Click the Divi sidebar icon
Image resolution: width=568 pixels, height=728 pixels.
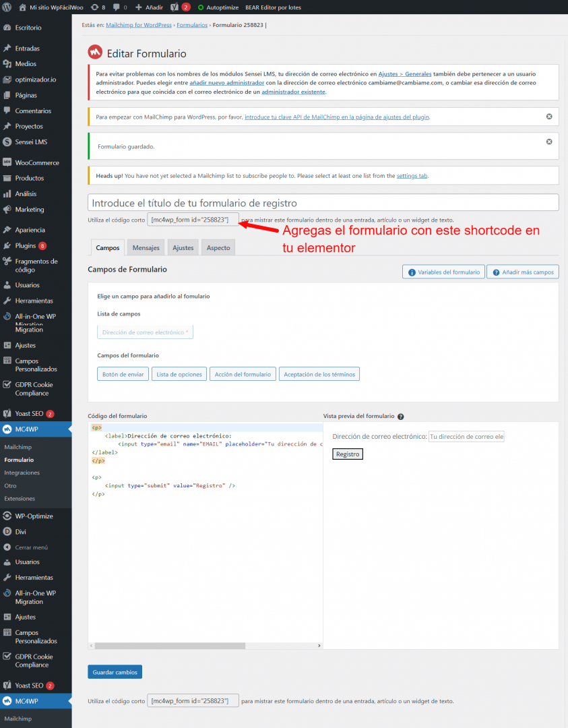(x=7, y=532)
